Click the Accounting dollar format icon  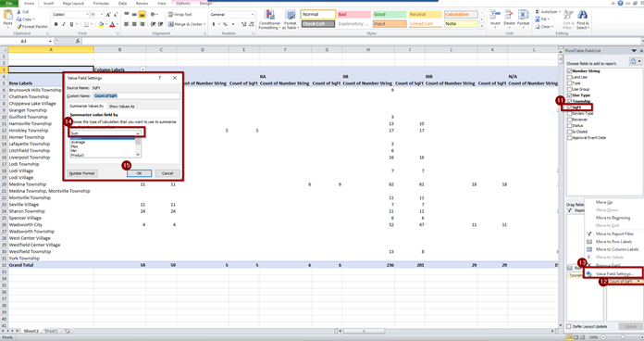point(214,24)
